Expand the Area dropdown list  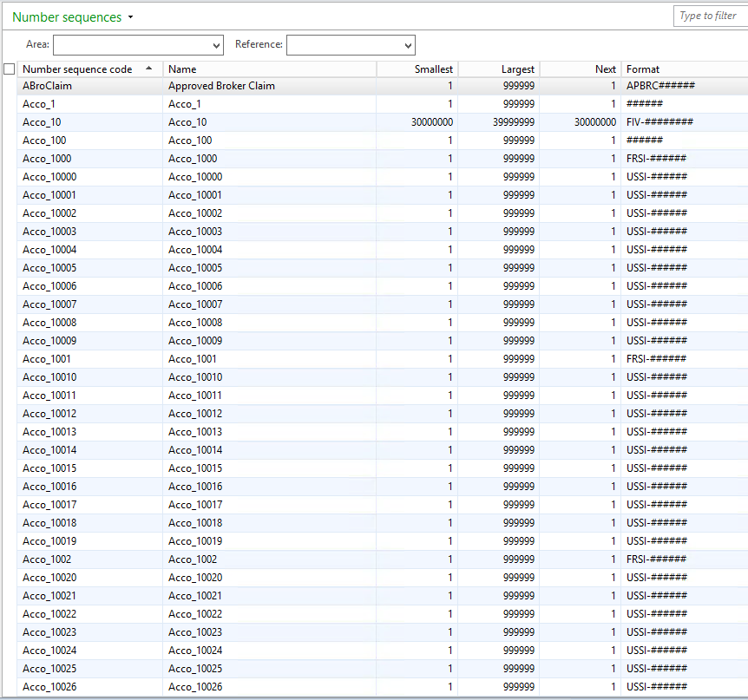pyautogui.click(x=218, y=44)
